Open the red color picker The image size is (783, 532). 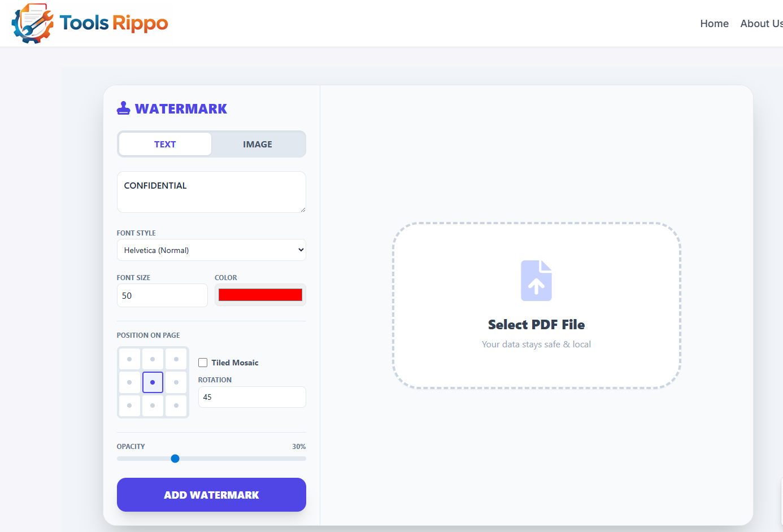tap(260, 294)
